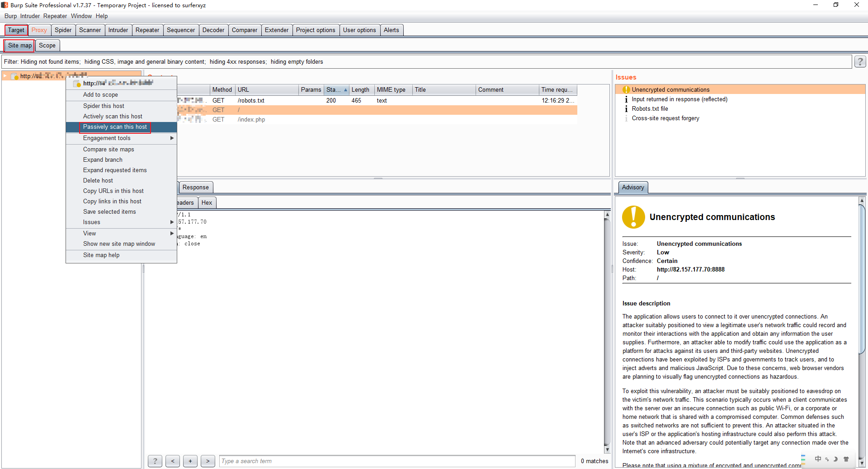Open the Repeater tool tab

(x=147, y=30)
